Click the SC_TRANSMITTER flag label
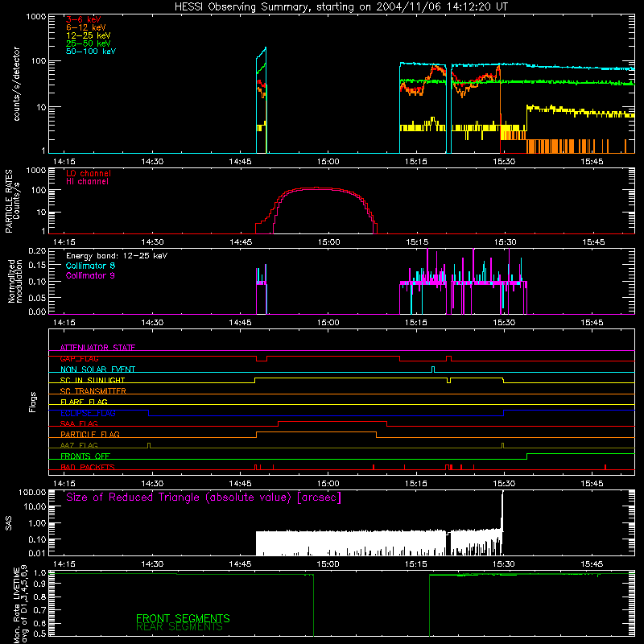The height and width of the screenshot is (644, 644). (x=93, y=390)
